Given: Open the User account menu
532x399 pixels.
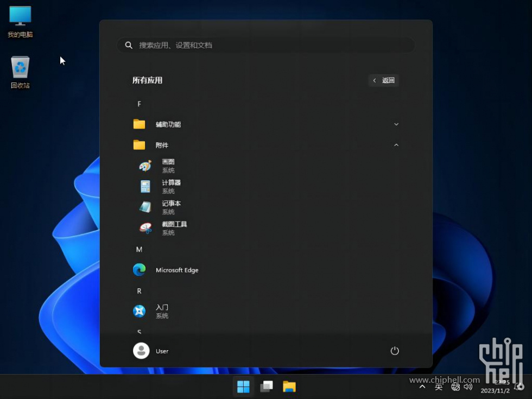Looking at the screenshot, I should pos(151,351).
